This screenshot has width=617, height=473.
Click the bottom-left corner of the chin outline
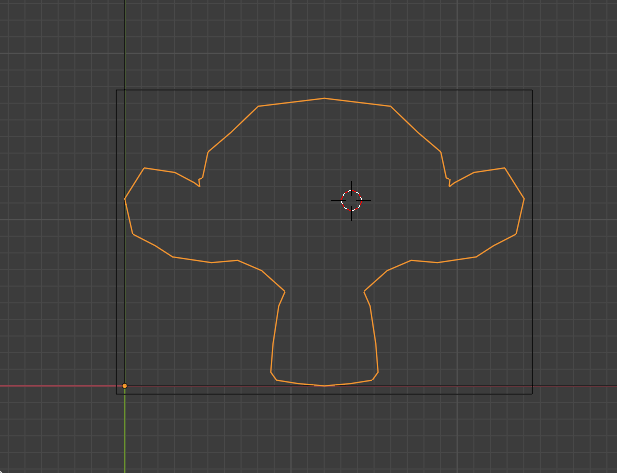[x=273, y=377]
